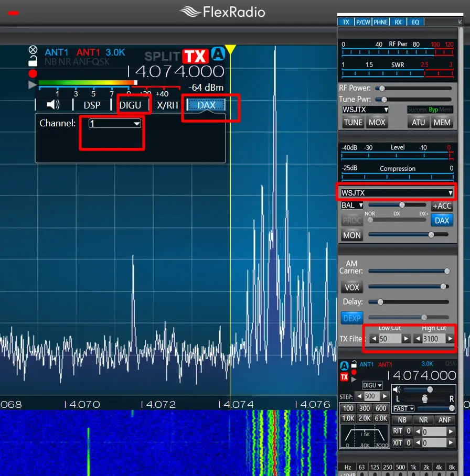Open the RX tab
470x476 pixels.
398,22
